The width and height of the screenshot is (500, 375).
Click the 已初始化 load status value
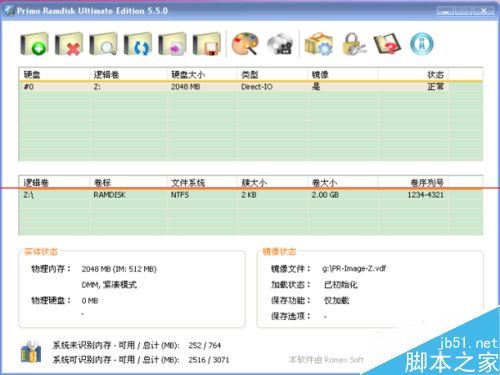(341, 284)
